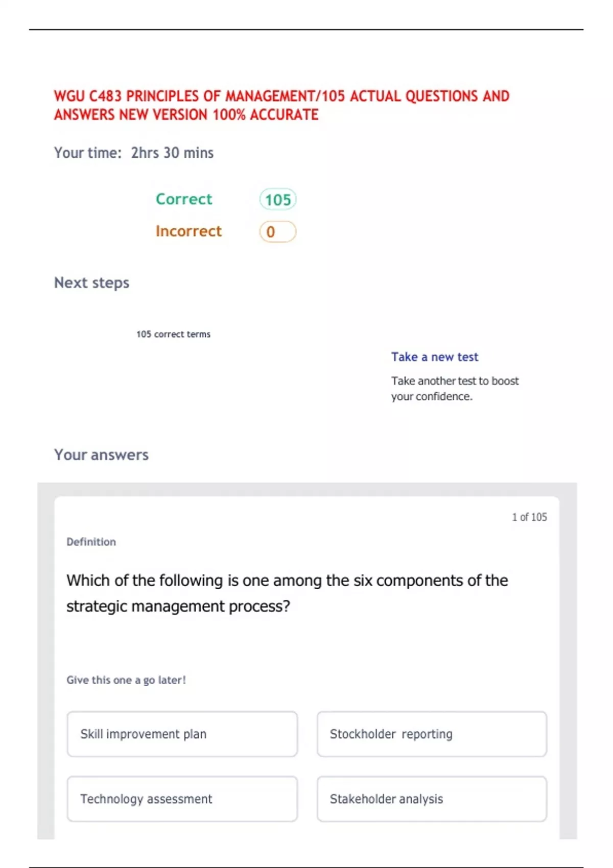This screenshot has width=613, height=868.
Task: Click the "1 of 105" question counter
Action: (529, 517)
